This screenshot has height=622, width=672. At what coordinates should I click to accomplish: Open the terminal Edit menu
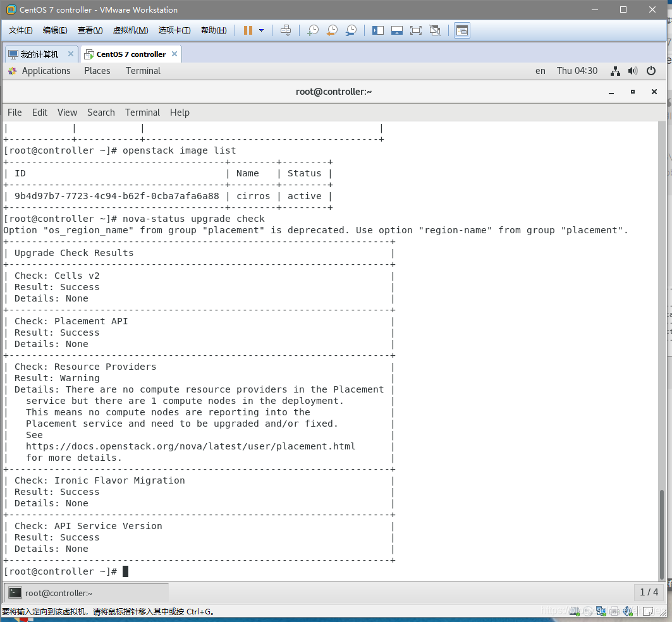[x=39, y=113]
